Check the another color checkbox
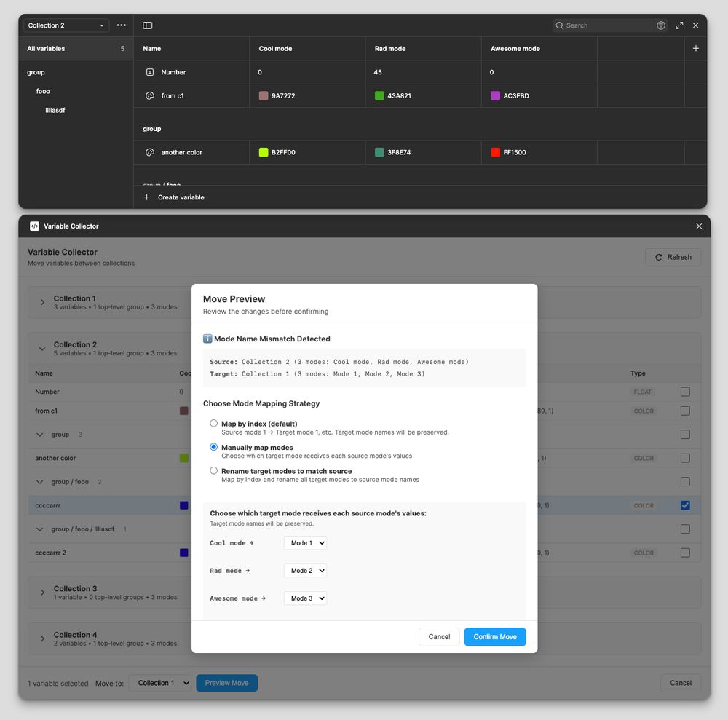The width and height of the screenshot is (728, 720). coord(685,458)
